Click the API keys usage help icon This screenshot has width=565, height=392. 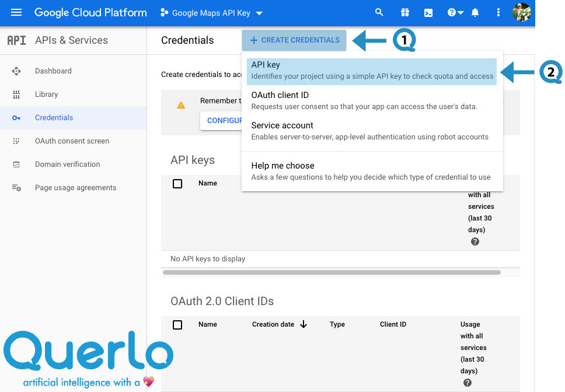click(x=475, y=242)
